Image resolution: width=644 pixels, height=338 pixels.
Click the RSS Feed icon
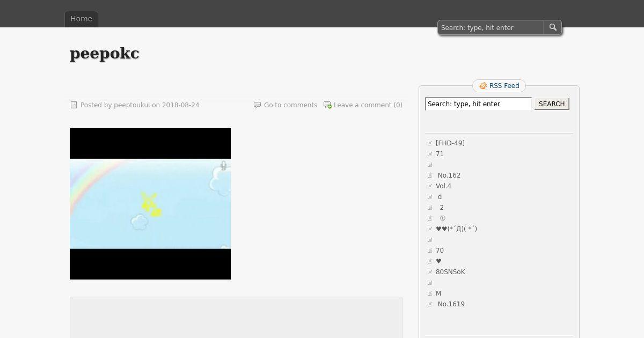coord(483,86)
